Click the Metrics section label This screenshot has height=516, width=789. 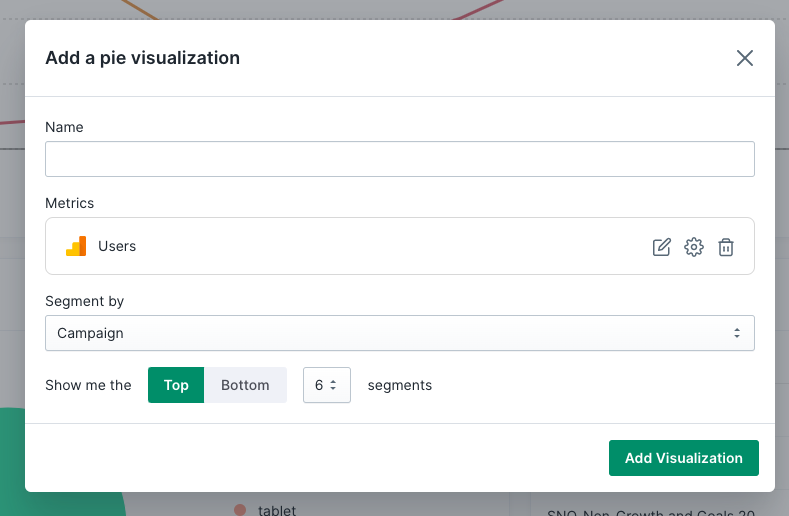click(x=69, y=203)
